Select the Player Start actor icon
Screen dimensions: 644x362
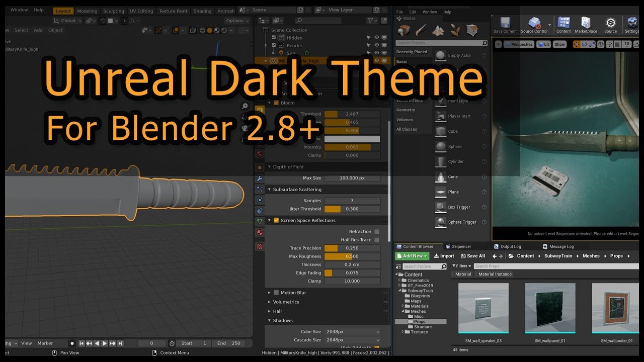(440, 116)
